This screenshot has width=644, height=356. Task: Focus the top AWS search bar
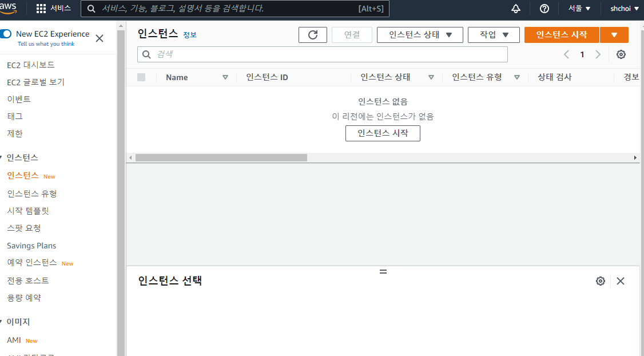click(x=235, y=9)
